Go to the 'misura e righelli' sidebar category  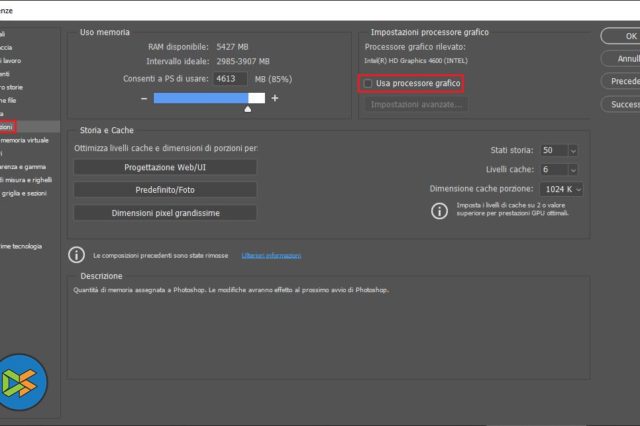pyautogui.click(x=26, y=180)
